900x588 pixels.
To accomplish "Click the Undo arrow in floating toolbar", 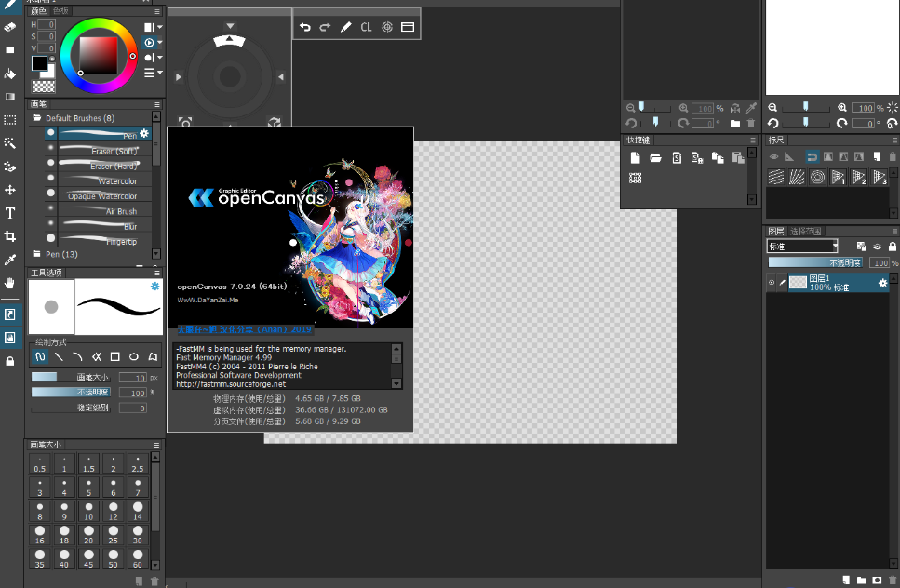I will [305, 28].
